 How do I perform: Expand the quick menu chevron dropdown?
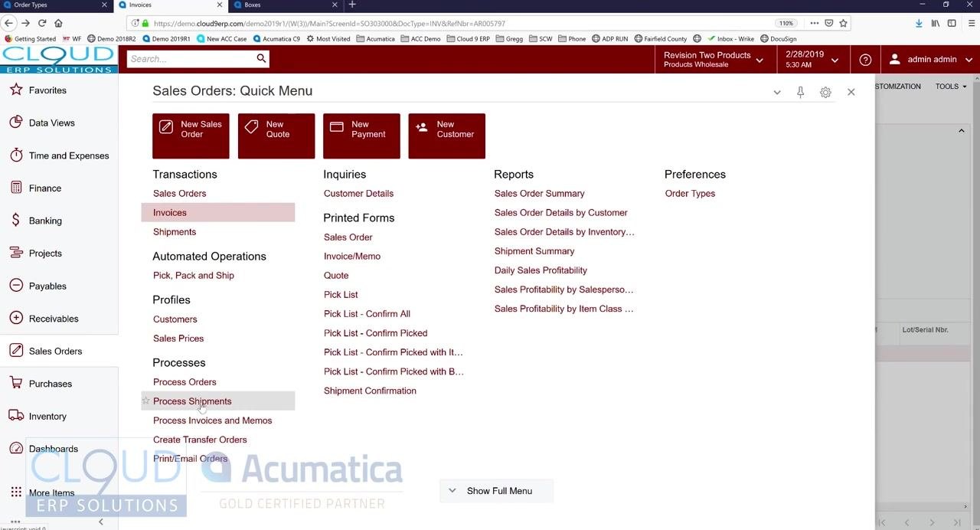(777, 93)
